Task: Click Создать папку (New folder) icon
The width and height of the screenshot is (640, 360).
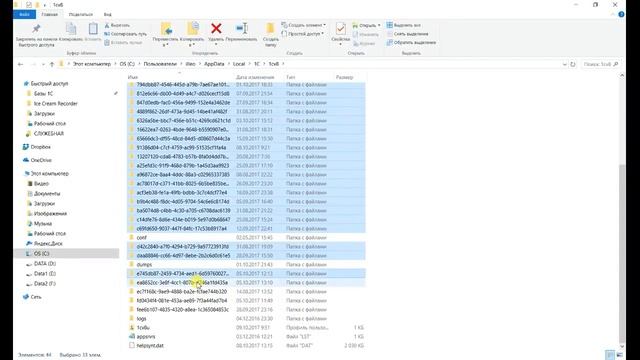Action: click(x=270, y=29)
